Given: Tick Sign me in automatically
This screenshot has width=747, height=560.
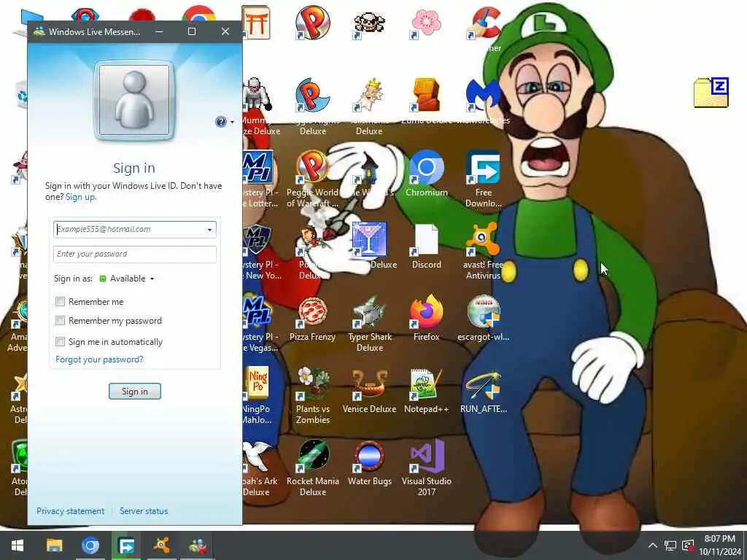Looking at the screenshot, I should 60,341.
